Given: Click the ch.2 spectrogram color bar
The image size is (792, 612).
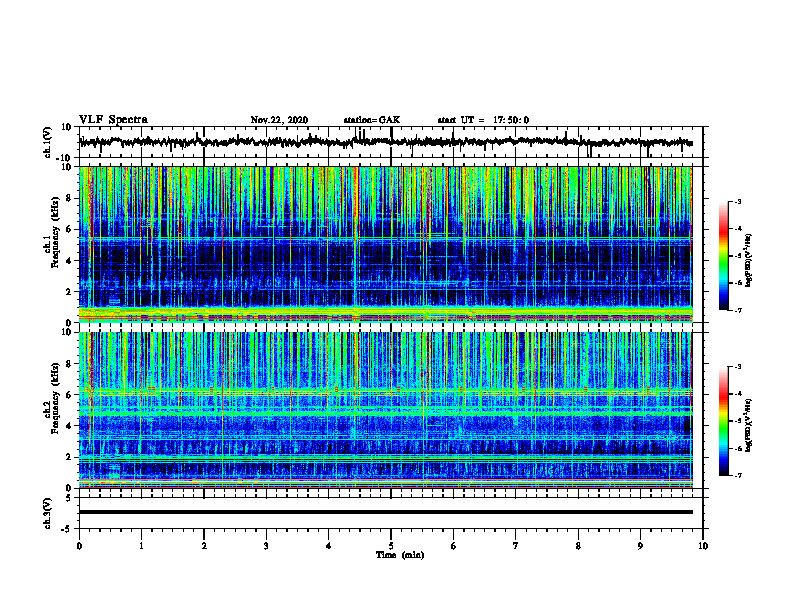Looking at the screenshot, I should pyautogui.click(x=723, y=421).
